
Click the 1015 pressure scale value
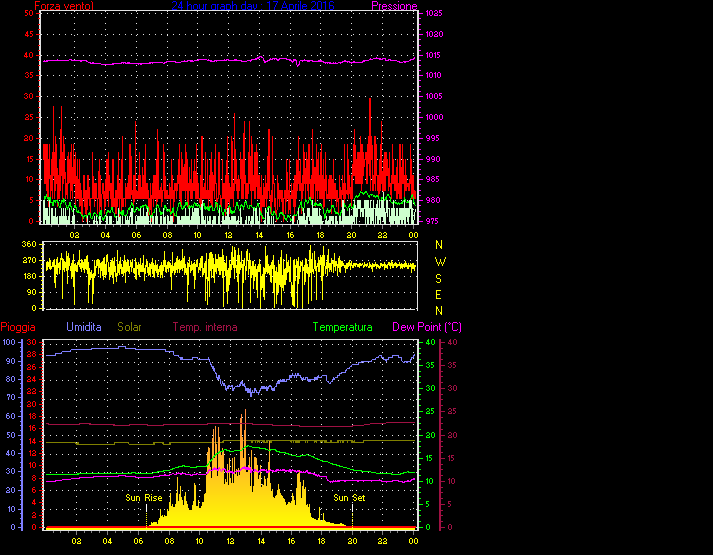434,55
